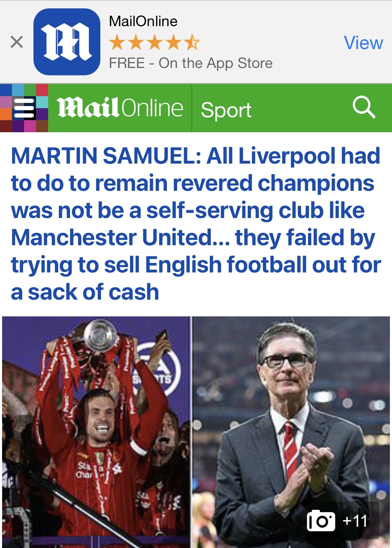
Task: Tap the half-filled fifth rating star
Action: (192, 43)
